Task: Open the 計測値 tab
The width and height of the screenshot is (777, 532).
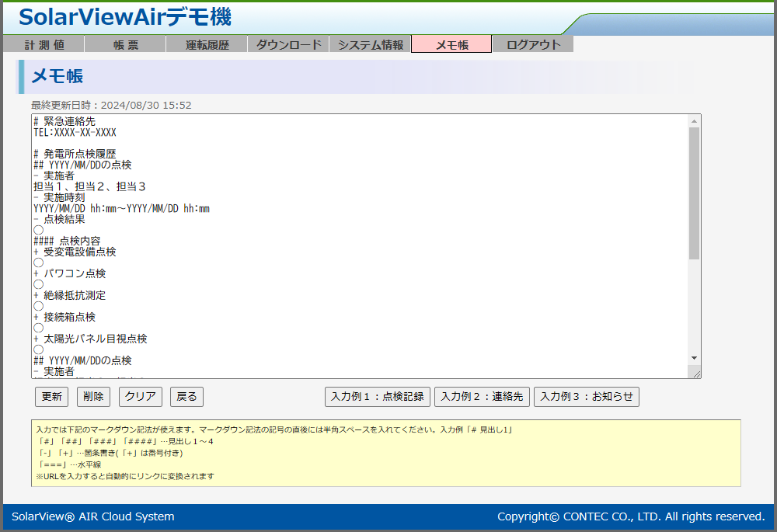Action: point(44,45)
